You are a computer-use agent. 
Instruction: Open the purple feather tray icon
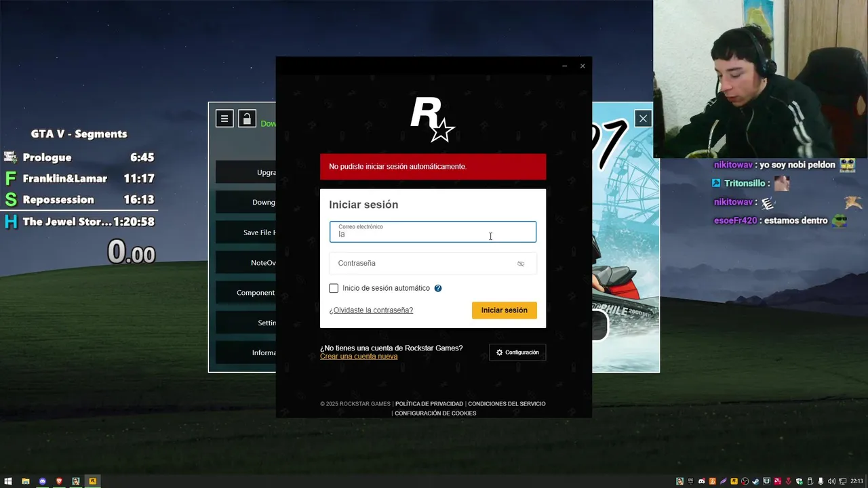pos(723,481)
